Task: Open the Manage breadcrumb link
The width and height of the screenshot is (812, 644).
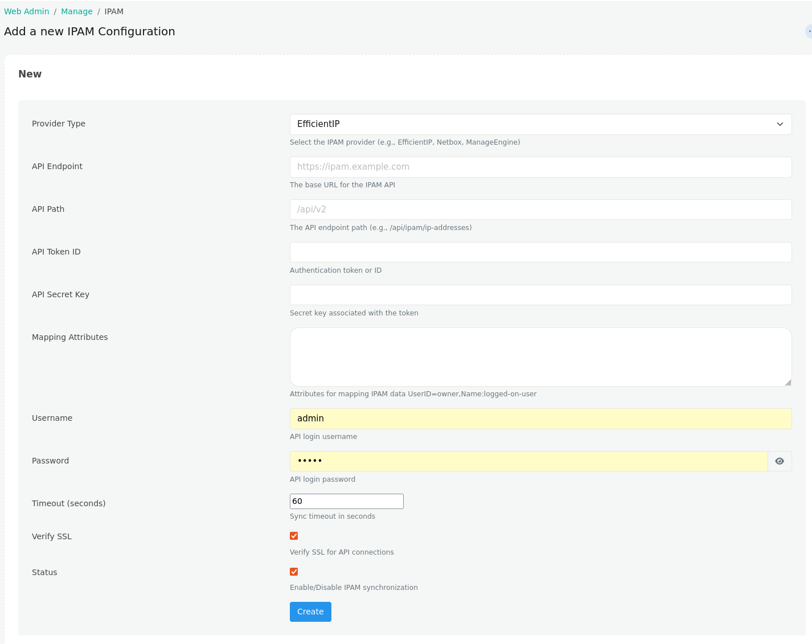Action: click(x=77, y=11)
